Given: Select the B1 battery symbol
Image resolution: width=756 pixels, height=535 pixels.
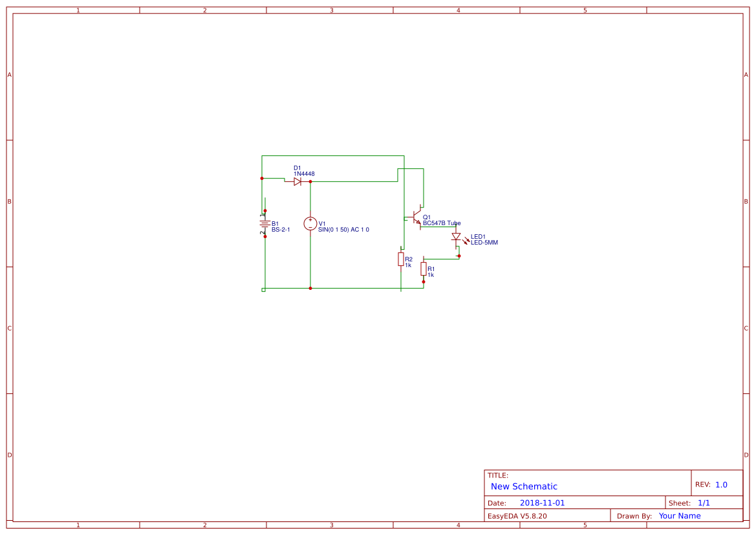Looking at the screenshot, I should (x=265, y=223).
